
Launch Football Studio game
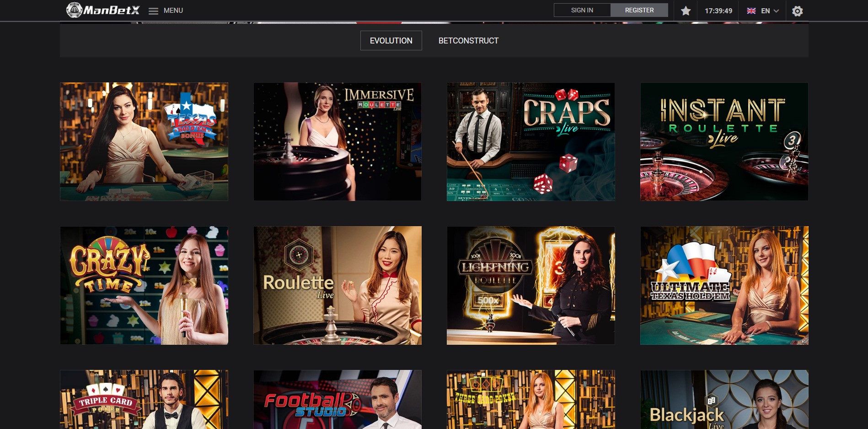tap(338, 399)
